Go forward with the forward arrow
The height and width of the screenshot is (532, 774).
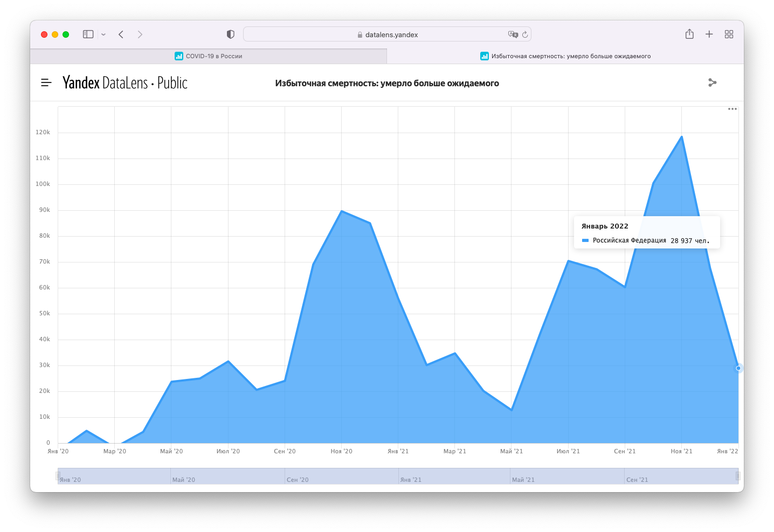pyautogui.click(x=140, y=34)
